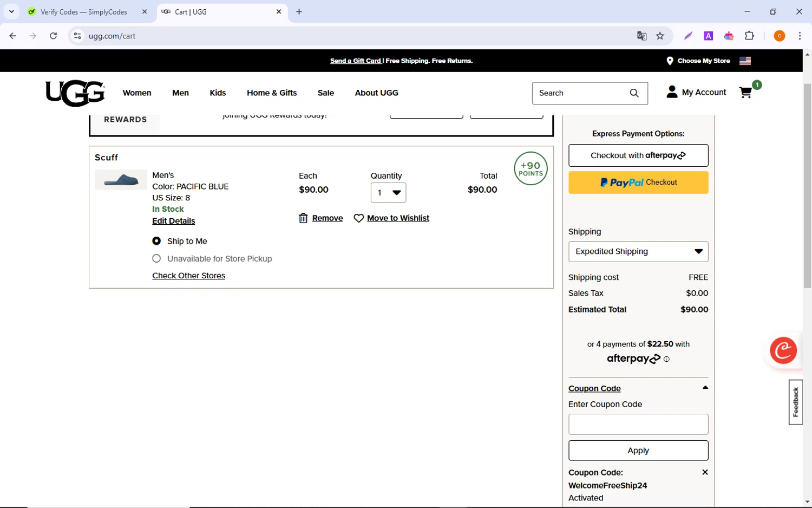Click the browser back arrow
The width and height of the screenshot is (812, 508).
[x=13, y=36]
